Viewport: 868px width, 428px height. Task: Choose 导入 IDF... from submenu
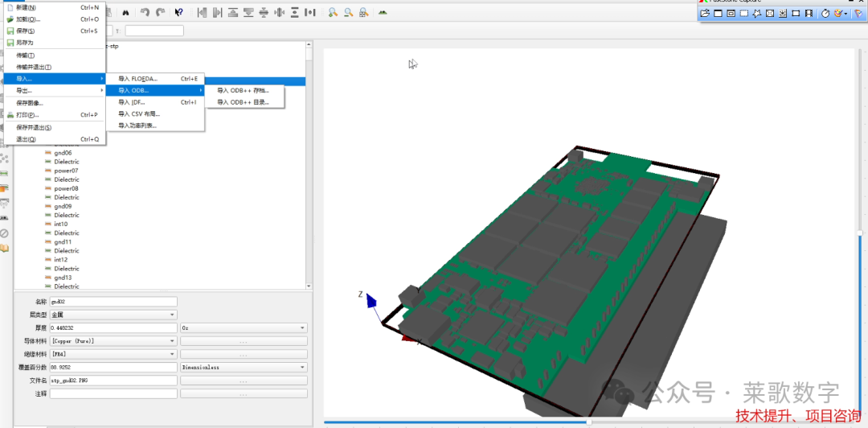tap(156, 102)
